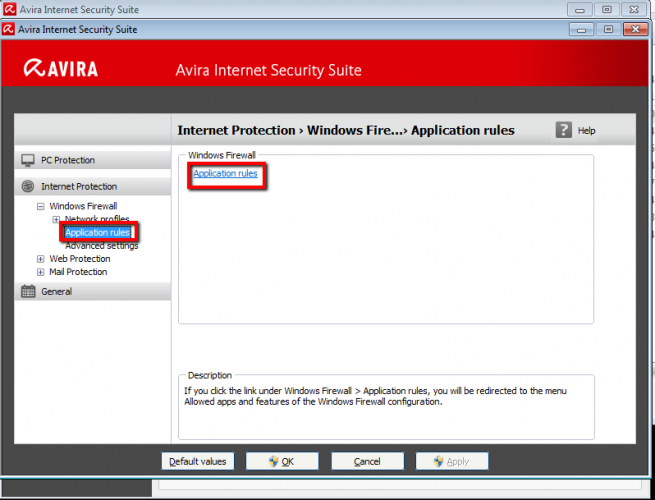Select Mail Protection tree item
Viewport: 655px width, 500px height.
pyautogui.click(x=78, y=272)
